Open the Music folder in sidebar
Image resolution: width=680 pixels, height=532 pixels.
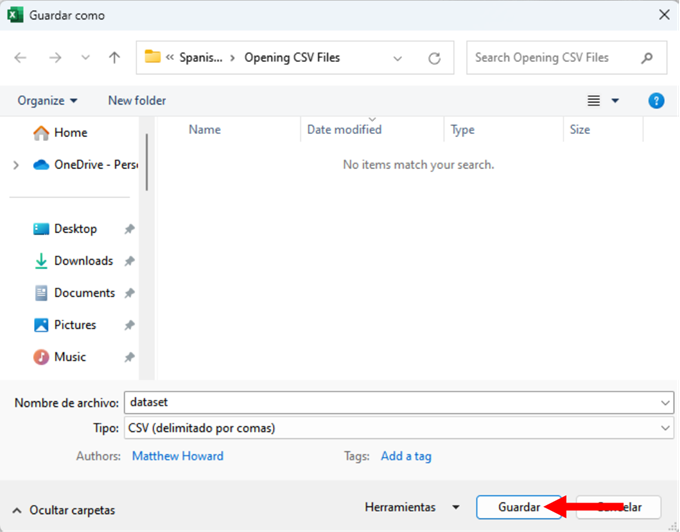point(69,357)
